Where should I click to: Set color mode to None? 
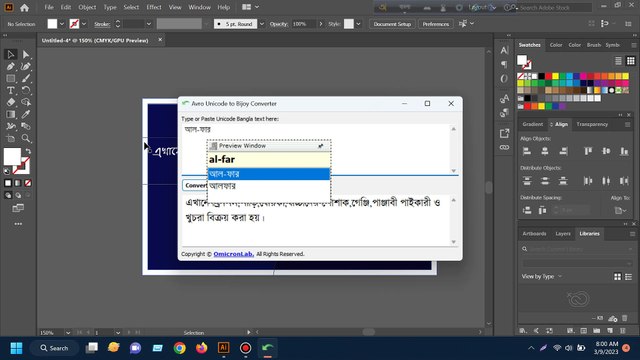click(x=28, y=183)
